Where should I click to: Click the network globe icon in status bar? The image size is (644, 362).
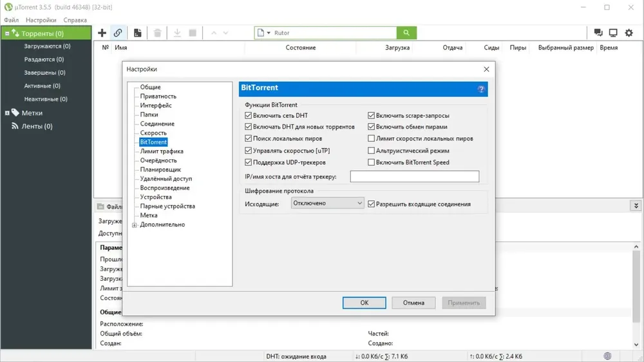607,356
